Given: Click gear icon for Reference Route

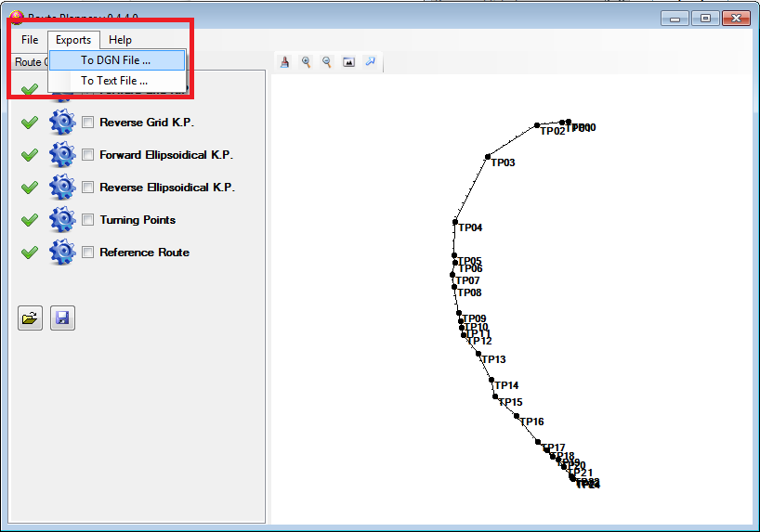Looking at the screenshot, I should point(62,252).
